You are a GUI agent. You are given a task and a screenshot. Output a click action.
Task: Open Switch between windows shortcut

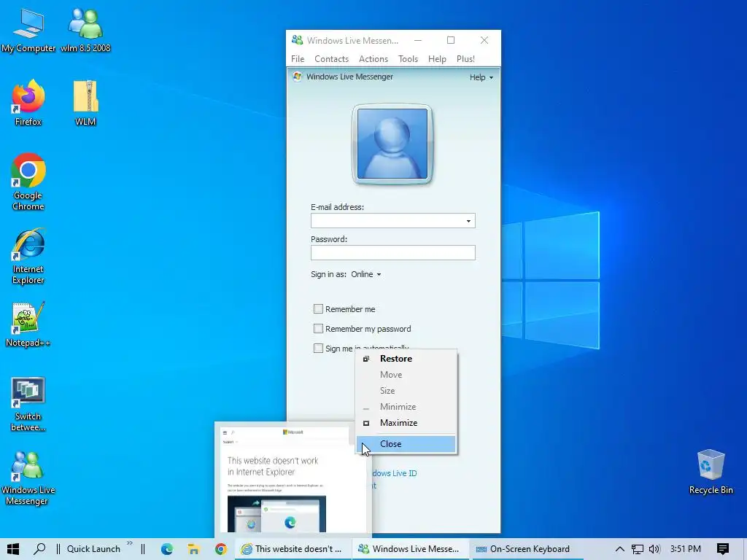(x=28, y=404)
